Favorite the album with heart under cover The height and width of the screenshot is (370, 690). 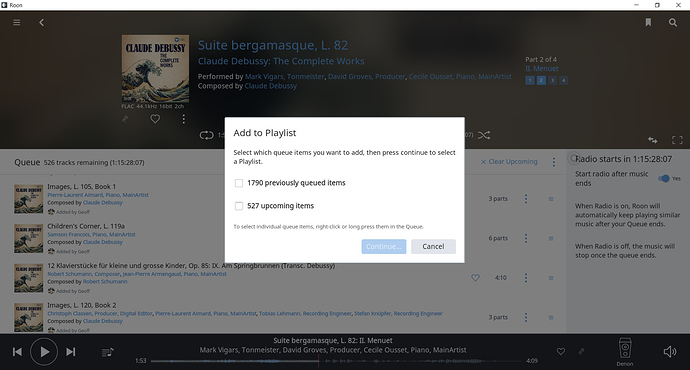(155, 119)
